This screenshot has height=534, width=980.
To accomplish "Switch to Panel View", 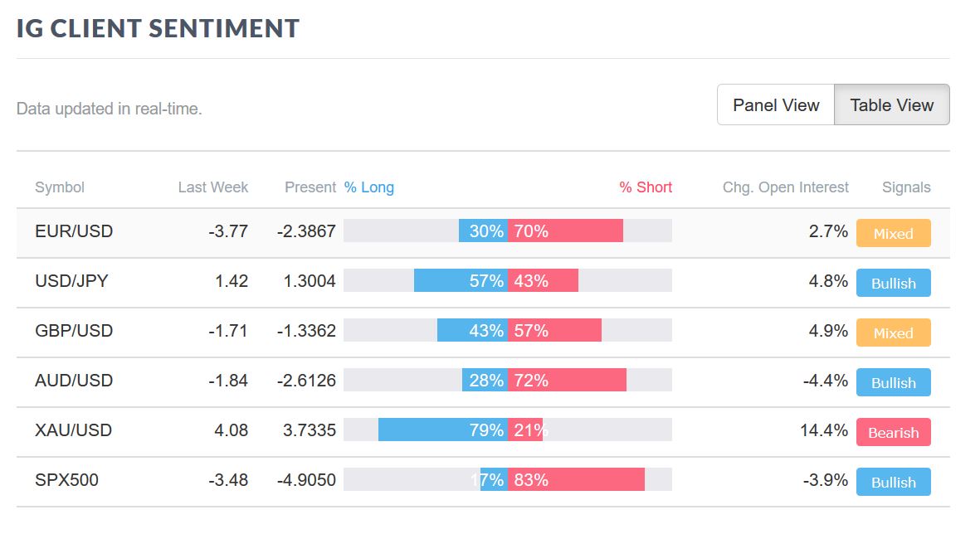I will pyautogui.click(x=776, y=105).
